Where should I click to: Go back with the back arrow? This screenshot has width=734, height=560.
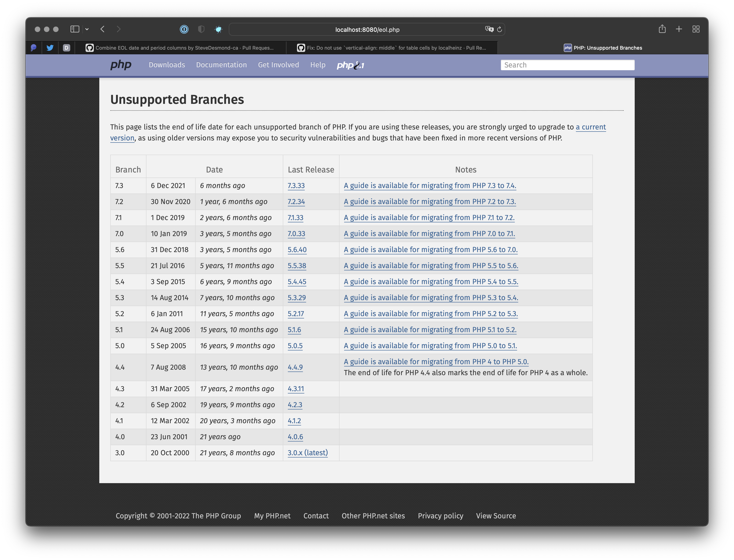coord(103,29)
